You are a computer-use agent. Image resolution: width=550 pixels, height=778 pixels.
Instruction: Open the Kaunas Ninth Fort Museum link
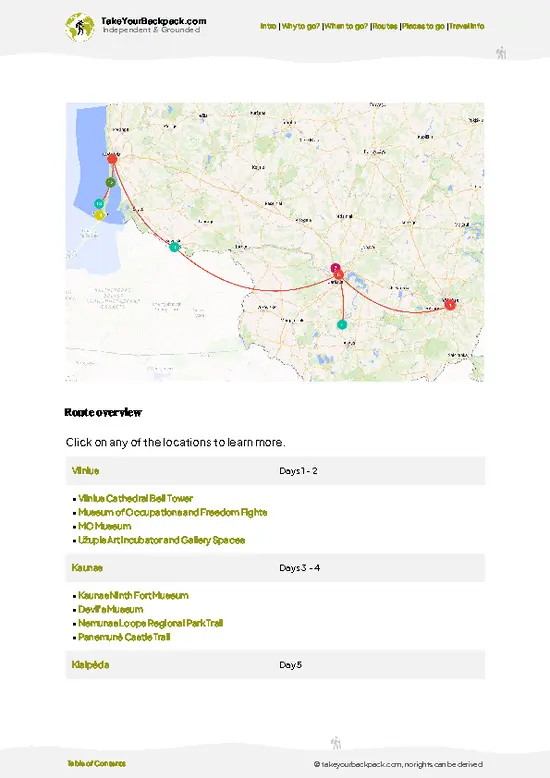tap(134, 595)
